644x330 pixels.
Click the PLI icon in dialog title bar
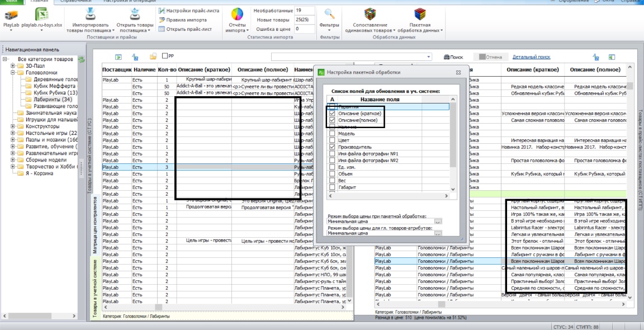click(x=321, y=72)
